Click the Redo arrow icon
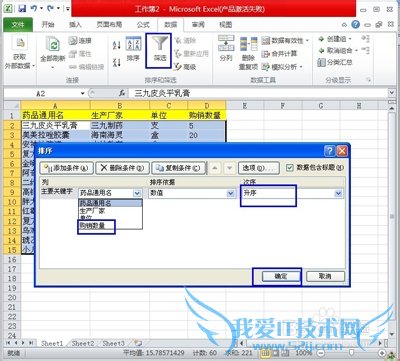This screenshot has height=361, width=400. point(50,9)
